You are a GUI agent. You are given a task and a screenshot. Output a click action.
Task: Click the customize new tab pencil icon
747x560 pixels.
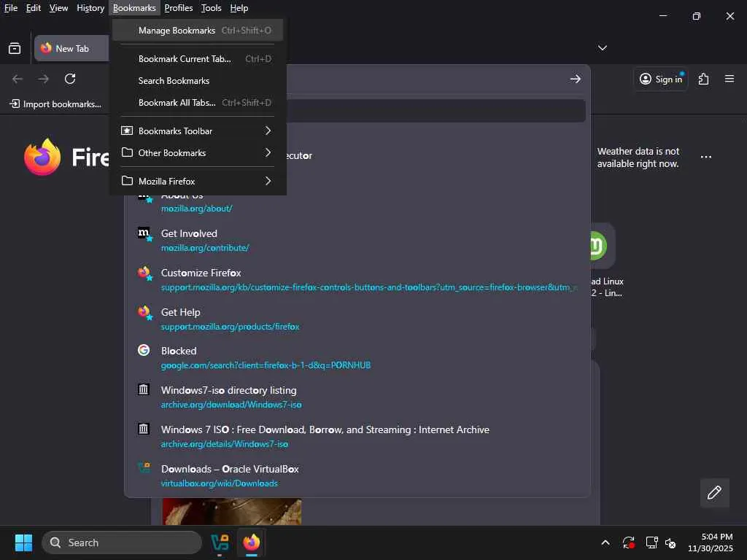[714, 492]
